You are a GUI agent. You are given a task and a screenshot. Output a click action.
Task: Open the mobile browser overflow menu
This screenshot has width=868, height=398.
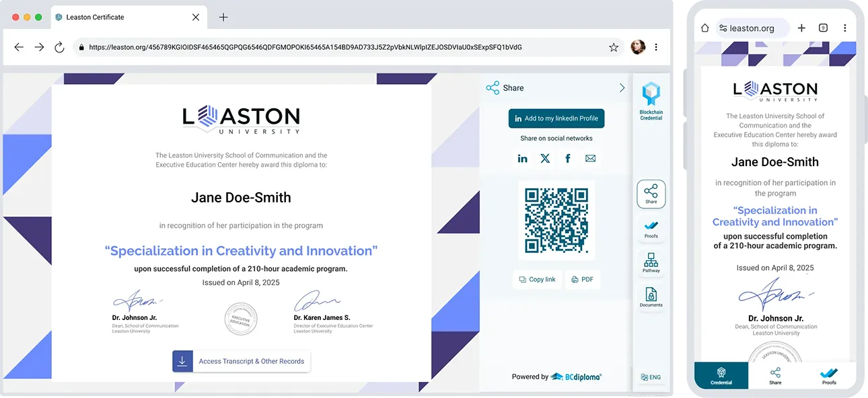845,28
